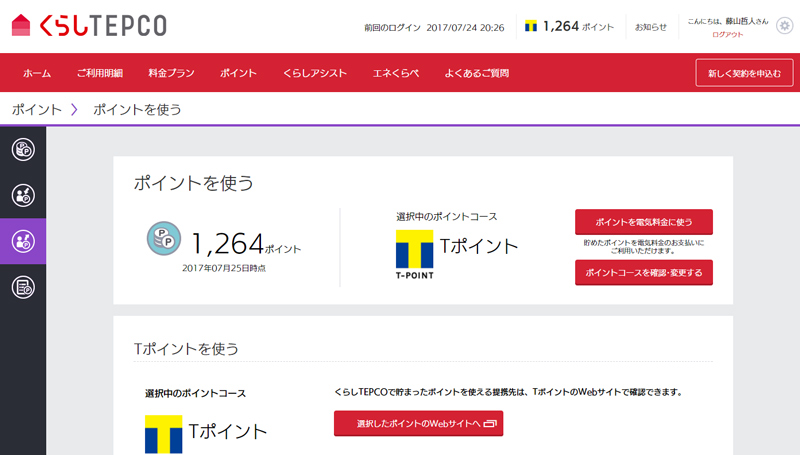Click ポイントを電気料金に使う button
This screenshot has width=800, height=455.
[644, 222]
